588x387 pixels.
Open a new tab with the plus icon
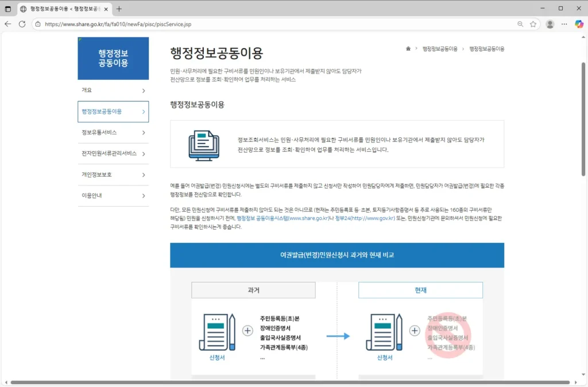118,9
